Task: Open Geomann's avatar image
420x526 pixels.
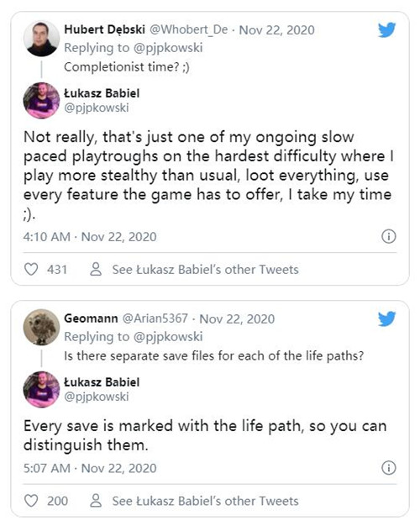Action: point(41,327)
